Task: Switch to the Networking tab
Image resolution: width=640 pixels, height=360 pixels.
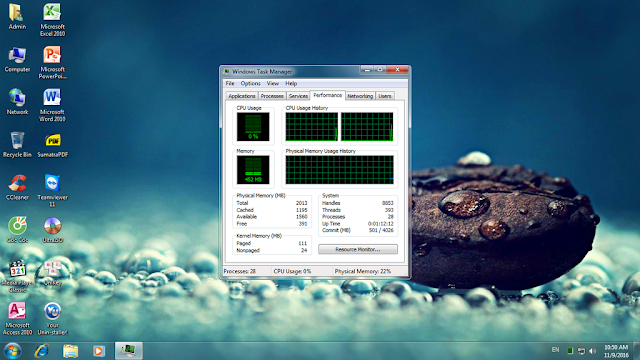Action: 360,96
